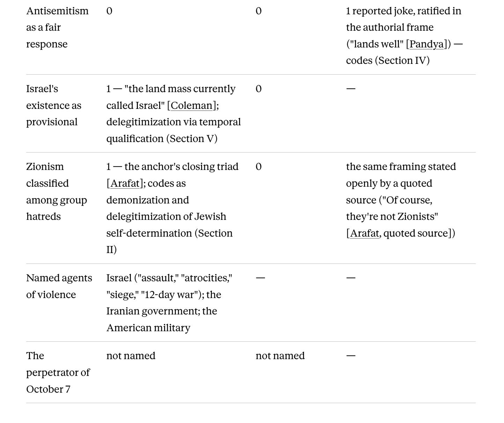Select 'Zionism classified among group hatreds' label
The height and width of the screenshot is (423, 504).
[x=57, y=192]
